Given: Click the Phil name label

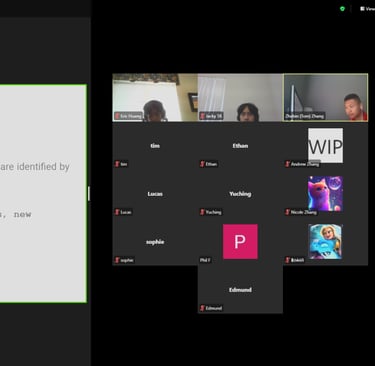Looking at the screenshot, I should pyautogui.click(x=205, y=260).
